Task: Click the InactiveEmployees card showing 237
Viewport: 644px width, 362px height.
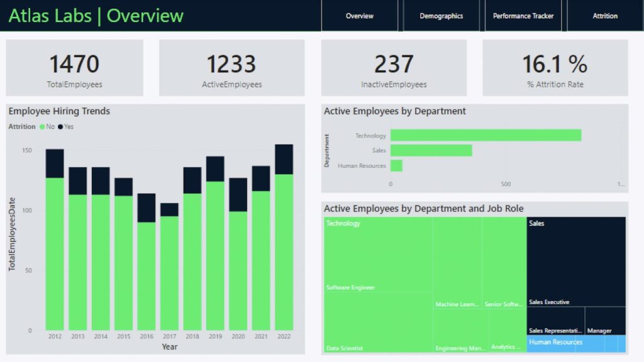Action: click(x=393, y=67)
